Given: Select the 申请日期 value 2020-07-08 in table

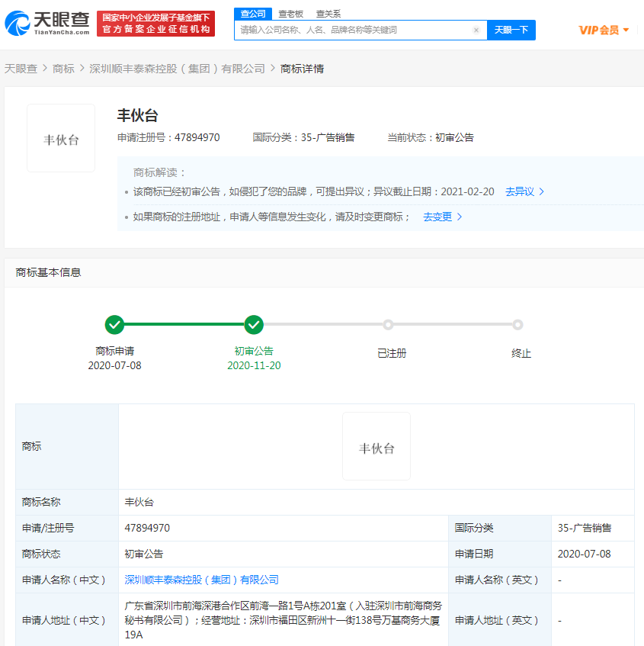Looking at the screenshot, I should (584, 554).
